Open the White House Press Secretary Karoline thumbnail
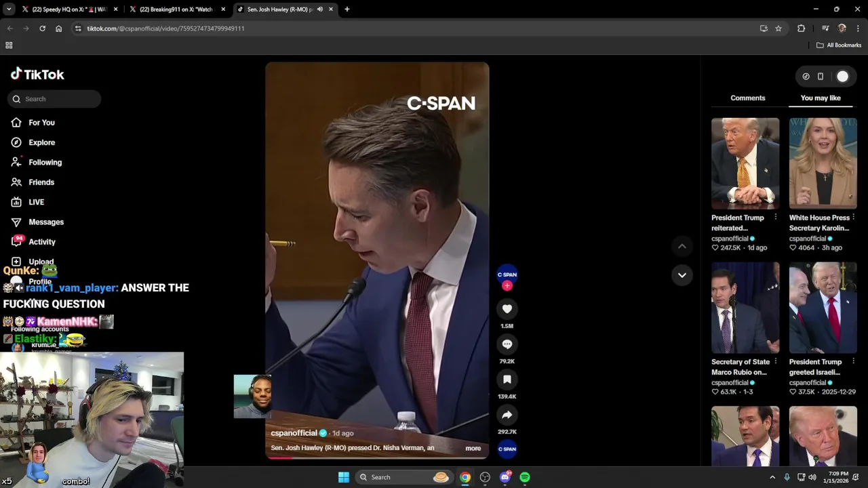 pyautogui.click(x=823, y=163)
